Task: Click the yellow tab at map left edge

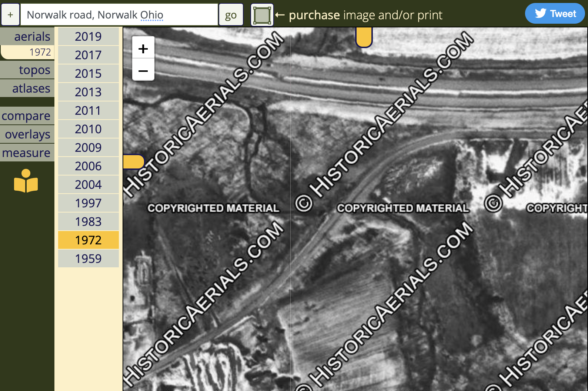Action: tap(133, 162)
